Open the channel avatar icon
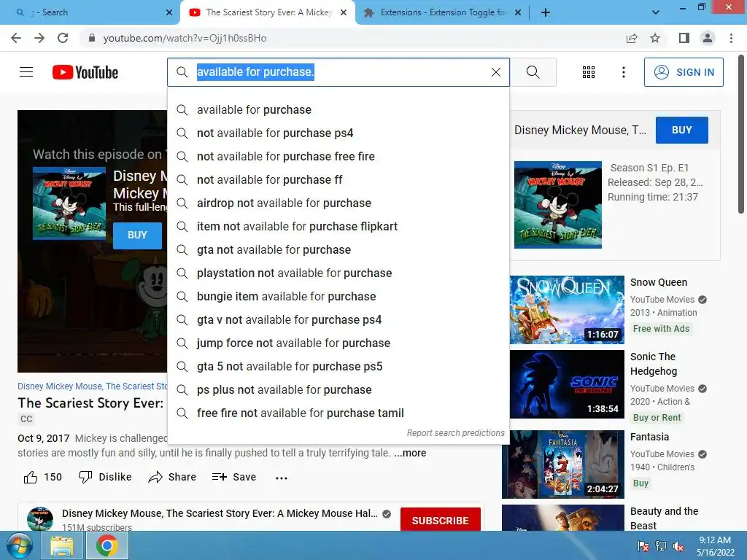Image resolution: width=747 pixels, height=560 pixels. tap(40, 519)
